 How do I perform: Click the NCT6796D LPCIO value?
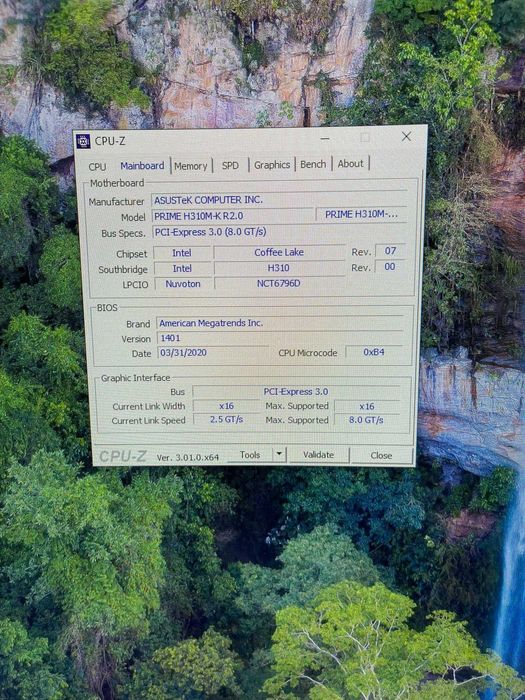pyautogui.click(x=279, y=283)
